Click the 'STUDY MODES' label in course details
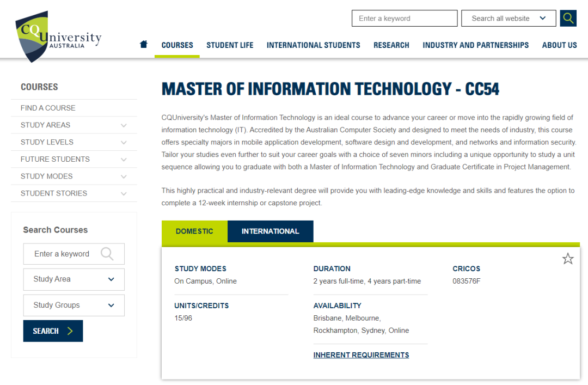Viewport: 588px width, 385px height. click(x=200, y=268)
